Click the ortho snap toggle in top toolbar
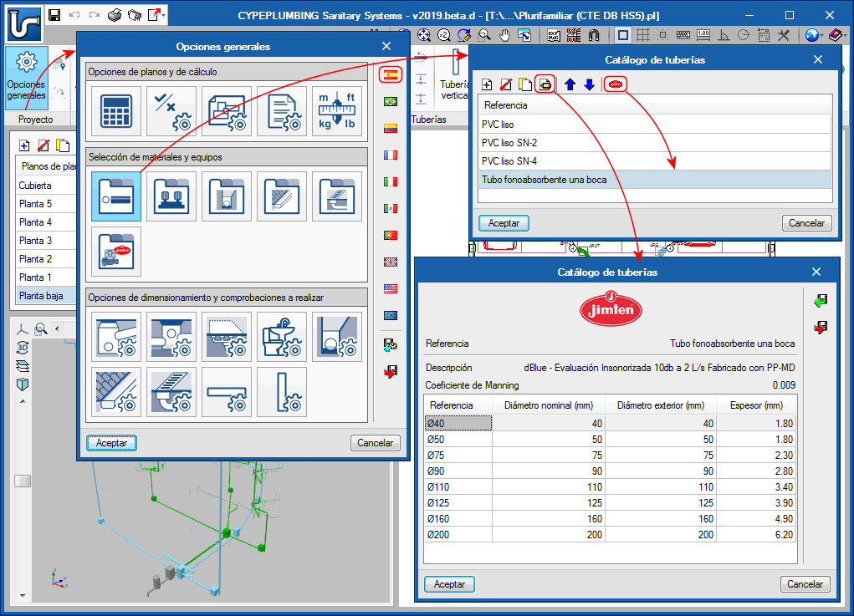This screenshot has height=616, width=854. (724, 35)
